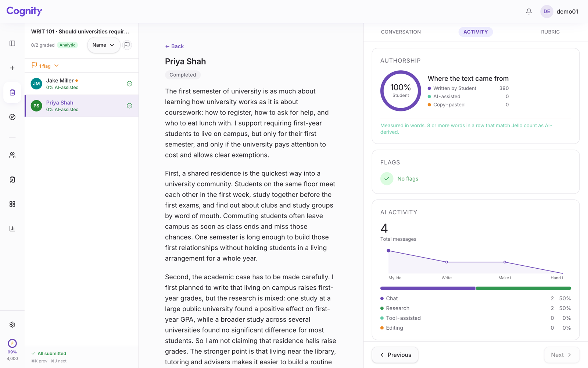This screenshot has height=368, width=588.
Task: Click the 'Written by Student' legend row
Action: point(468,88)
